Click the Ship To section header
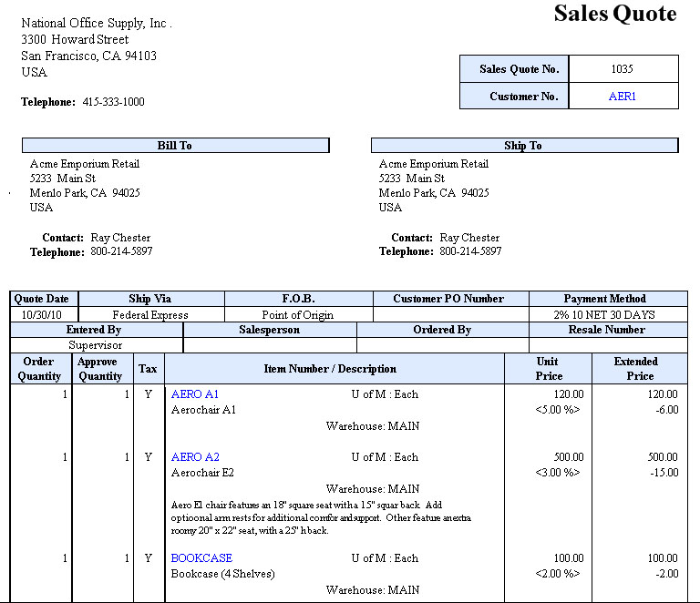The image size is (700, 603). [x=523, y=146]
